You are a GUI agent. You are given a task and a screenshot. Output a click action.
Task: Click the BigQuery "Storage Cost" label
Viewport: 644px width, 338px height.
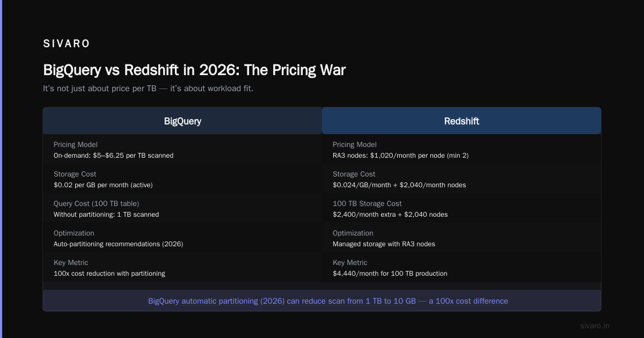(x=75, y=174)
